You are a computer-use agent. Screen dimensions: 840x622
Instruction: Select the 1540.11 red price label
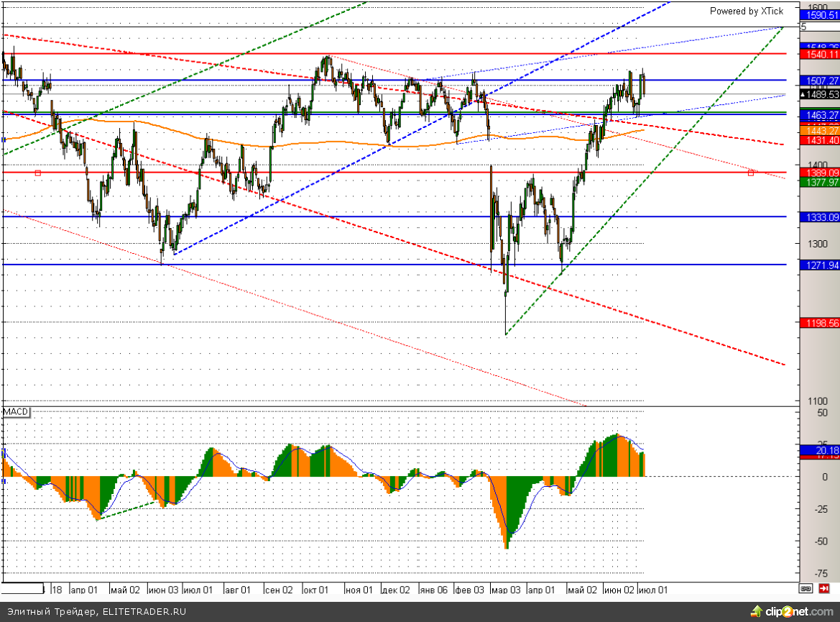pos(820,54)
